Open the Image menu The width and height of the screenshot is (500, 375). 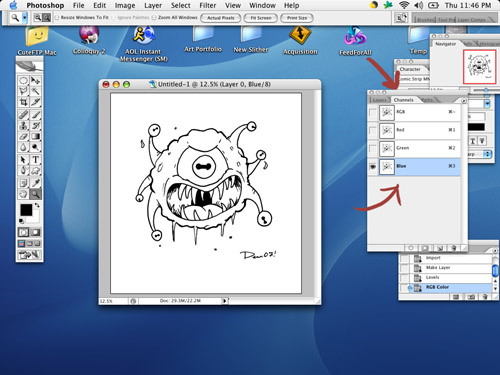125,5
